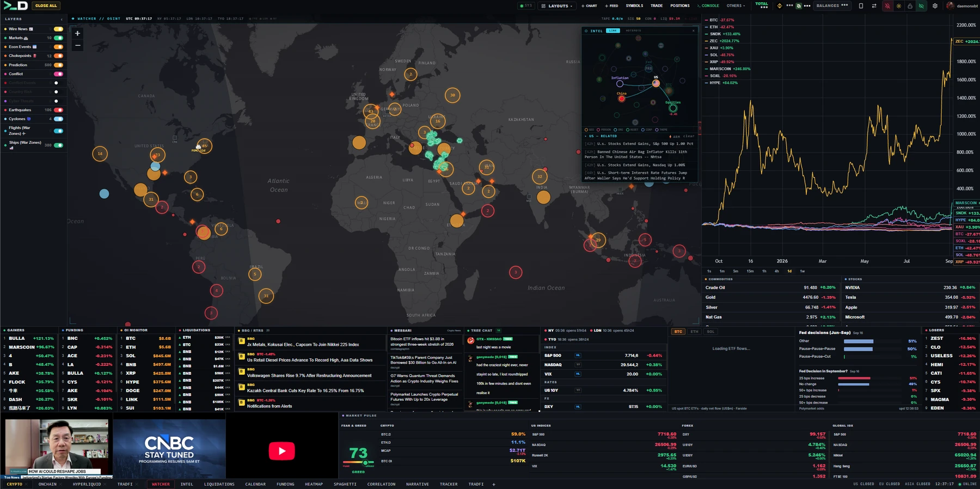Select the 1d chart timeframe
Image resolution: width=980 pixels, height=489 pixels.
tap(789, 271)
